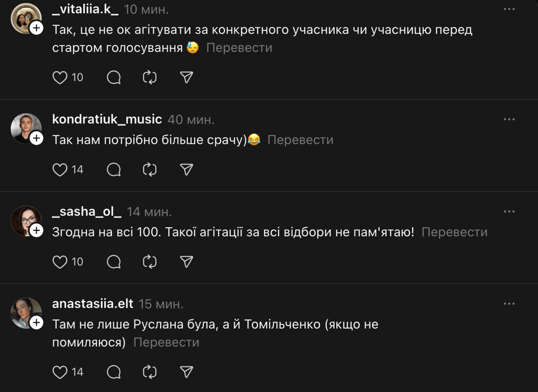
Task: Share the anastasiia.elt comment
Action: coord(186,372)
